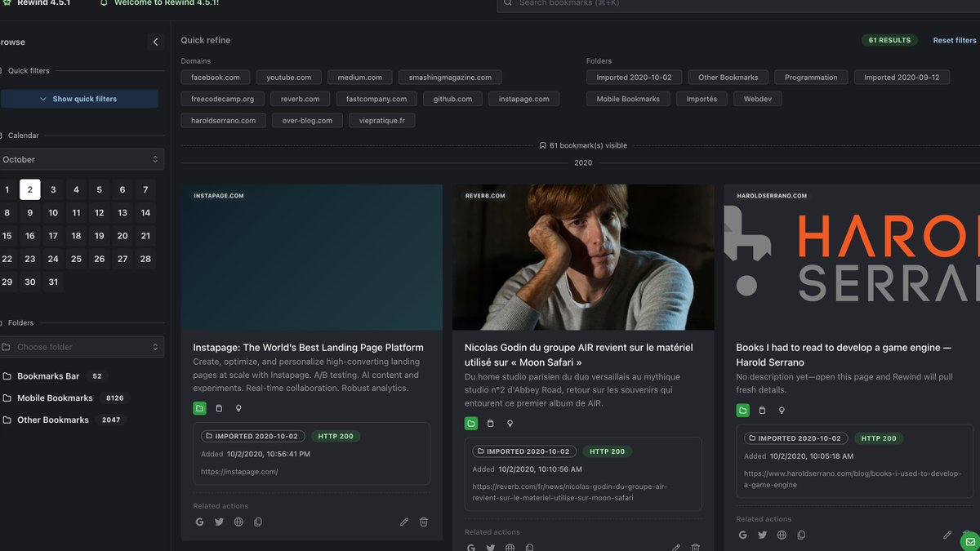Select day 31 in the calendar
This screenshot has width=980, height=551.
click(53, 282)
